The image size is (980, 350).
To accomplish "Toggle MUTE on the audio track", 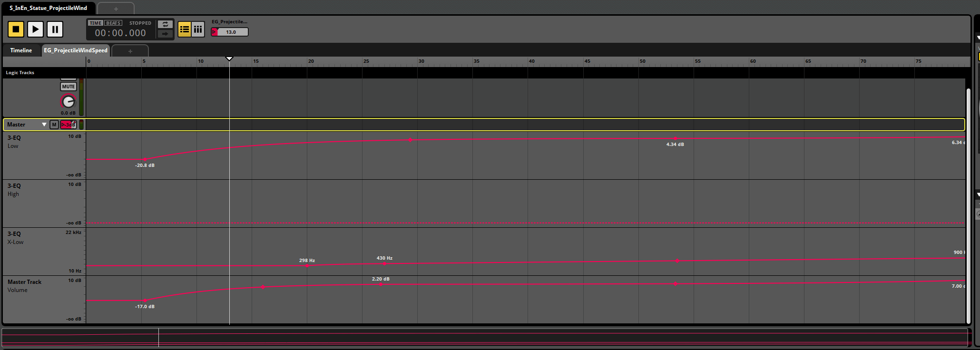I will point(68,87).
